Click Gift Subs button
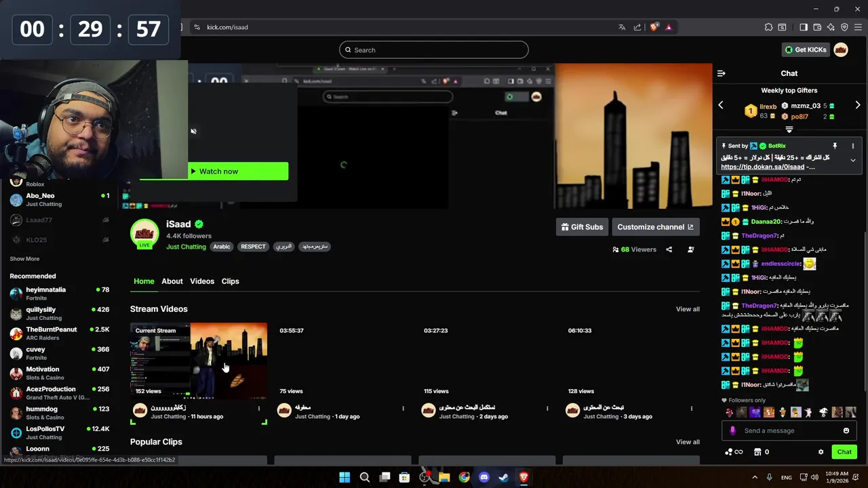The height and width of the screenshot is (488, 868). [582, 227]
